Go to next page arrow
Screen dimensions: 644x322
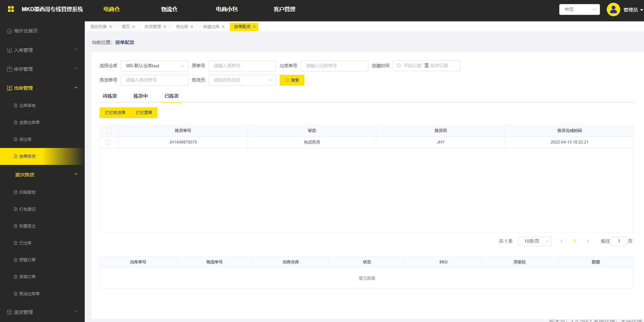(588, 241)
